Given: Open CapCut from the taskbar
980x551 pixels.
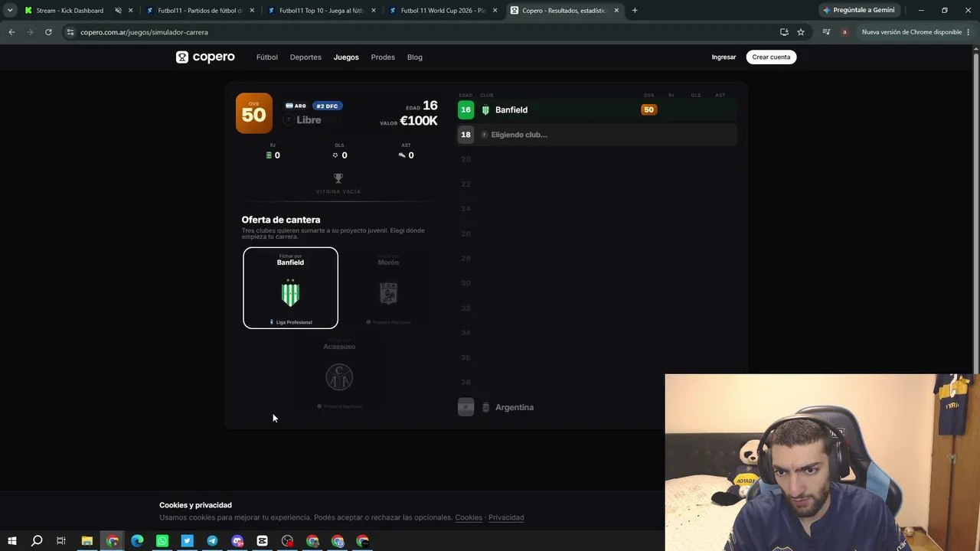Looking at the screenshot, I should pyautogui.click(x=262, y=541).
